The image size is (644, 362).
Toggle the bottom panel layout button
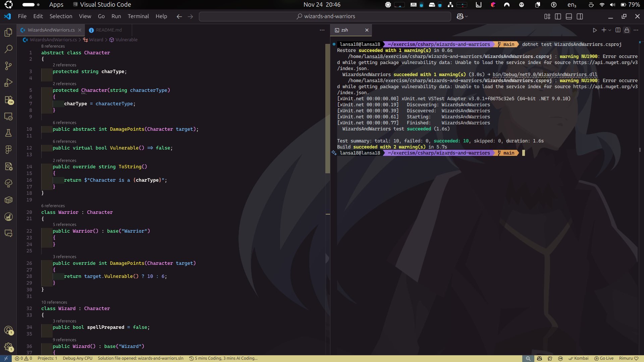[569, 16]
